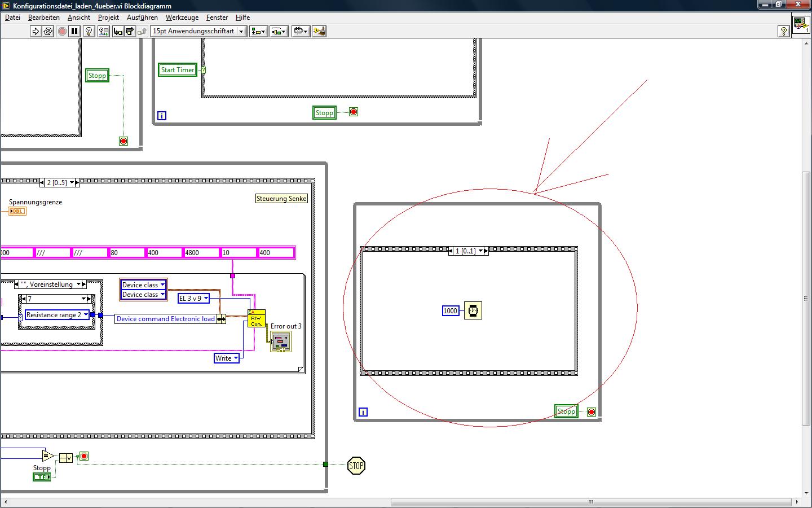The height and width of the screenshot is (508, 812).
Task: Click the green tunnel wired to the STOP function
Action: pos(325,464)
